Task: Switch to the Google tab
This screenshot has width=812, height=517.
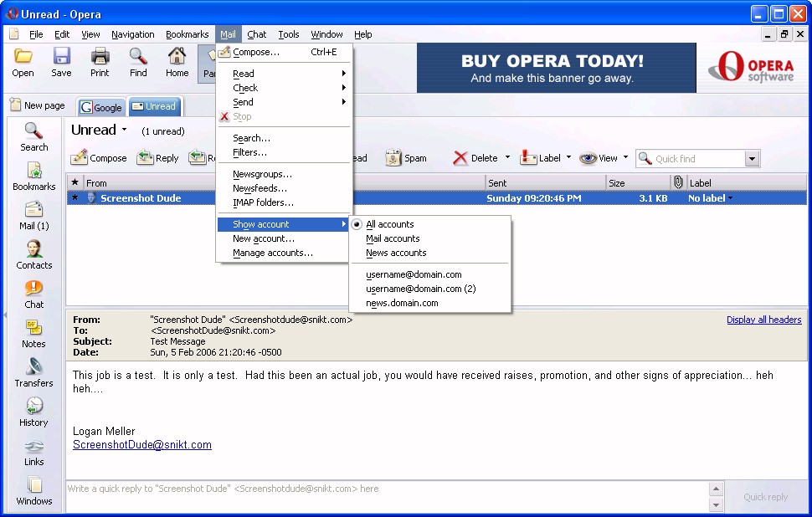Action: pos(101,107)
